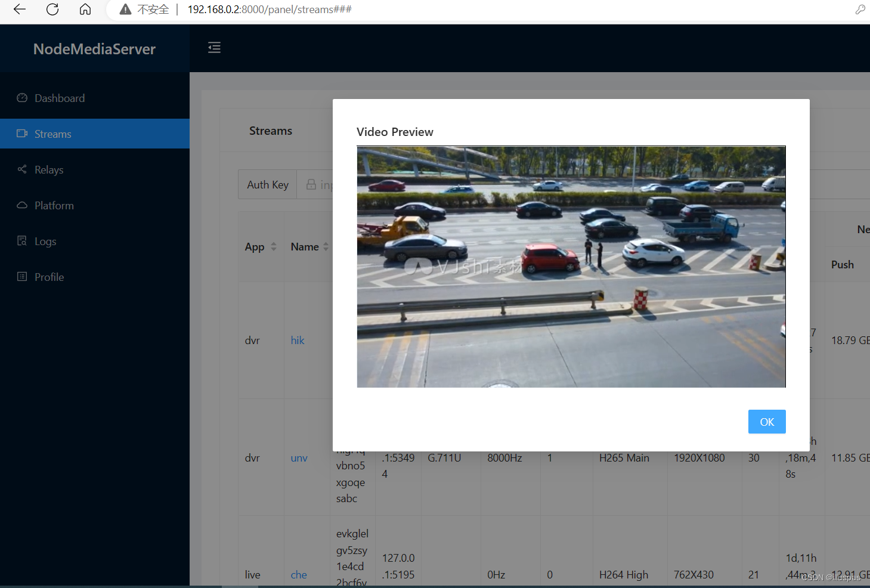Click the not-secure warning icon
This screenshot has height=588, width=870.
pyautogui.click(x=125, y=10)
